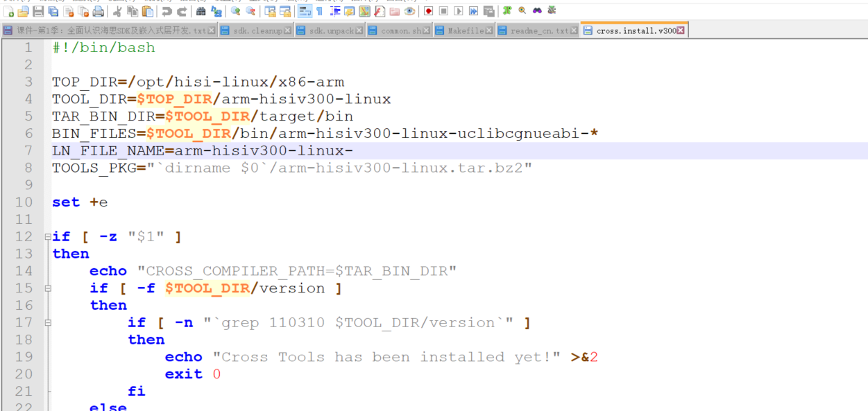Start macro recording red dot icon

coord(428,11)
